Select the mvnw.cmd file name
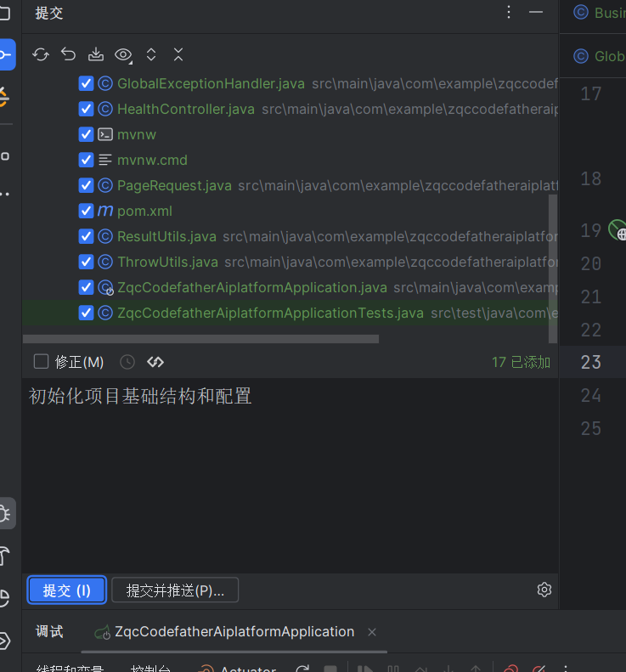The width and height of the screenshot is (626, 672). click(152, 160)
